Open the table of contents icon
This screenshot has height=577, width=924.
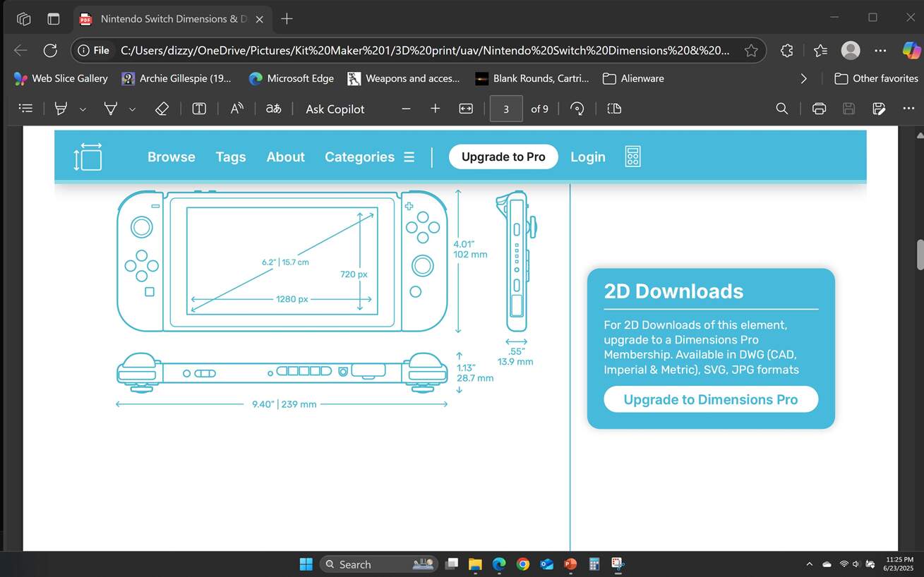26,109
